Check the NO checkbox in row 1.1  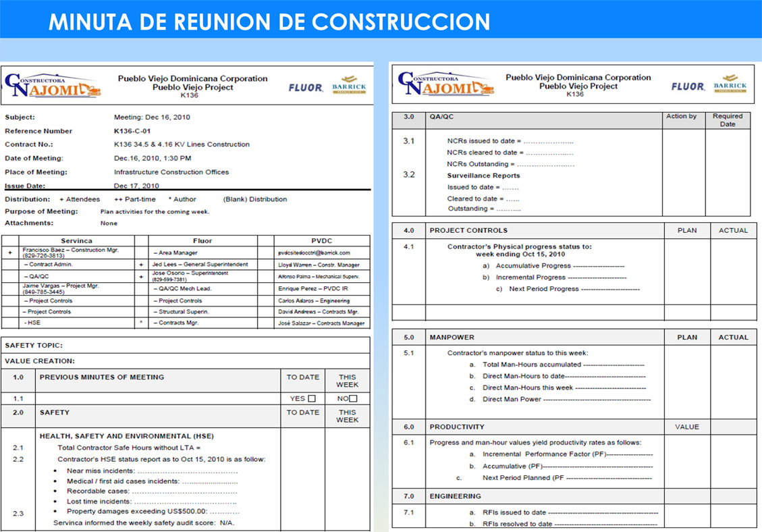click(x=353, y=398)
